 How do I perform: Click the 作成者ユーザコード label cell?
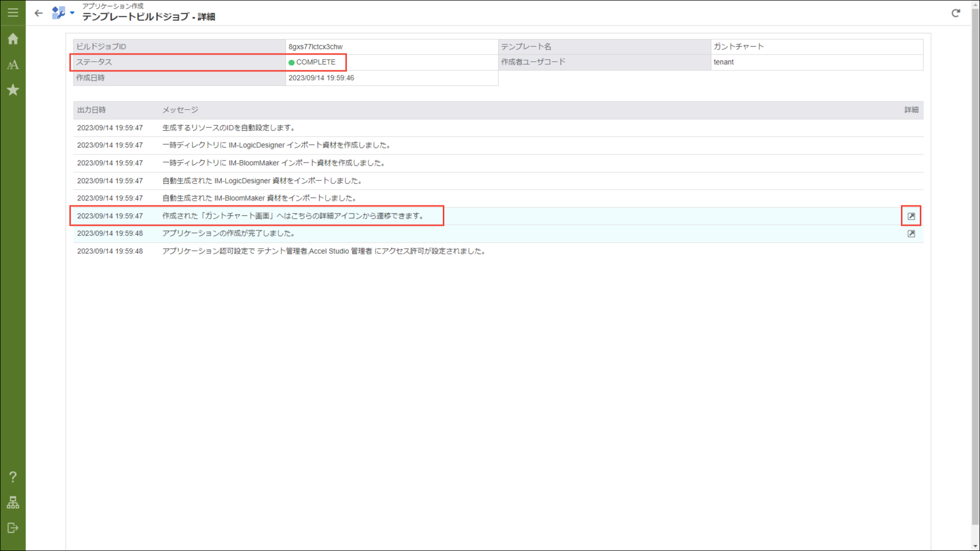click(604, 62)
